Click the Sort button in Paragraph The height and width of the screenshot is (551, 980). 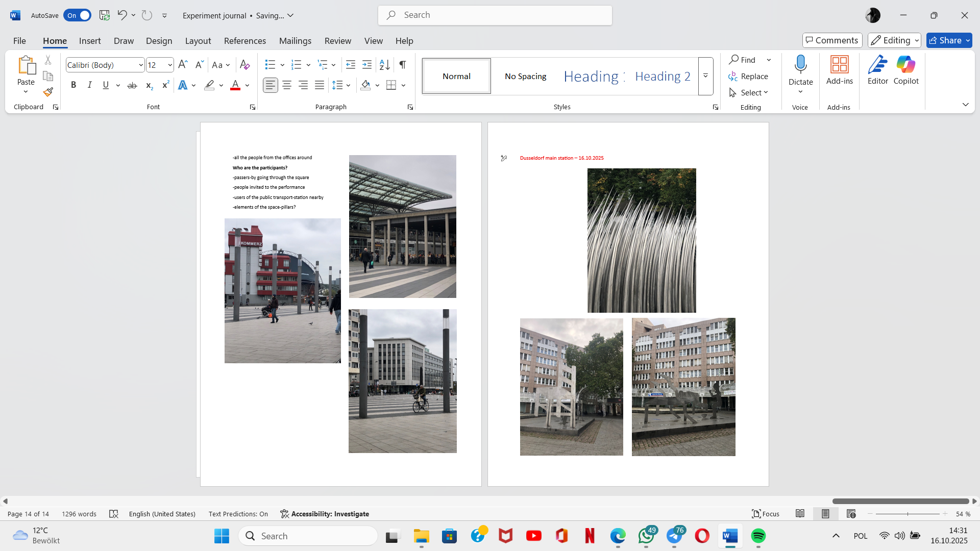(384, 65)
